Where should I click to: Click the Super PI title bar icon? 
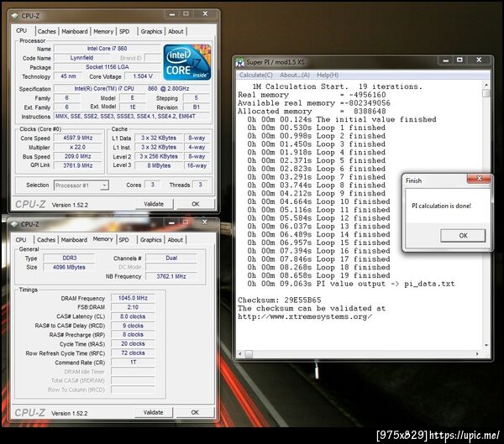pos(239,62)
